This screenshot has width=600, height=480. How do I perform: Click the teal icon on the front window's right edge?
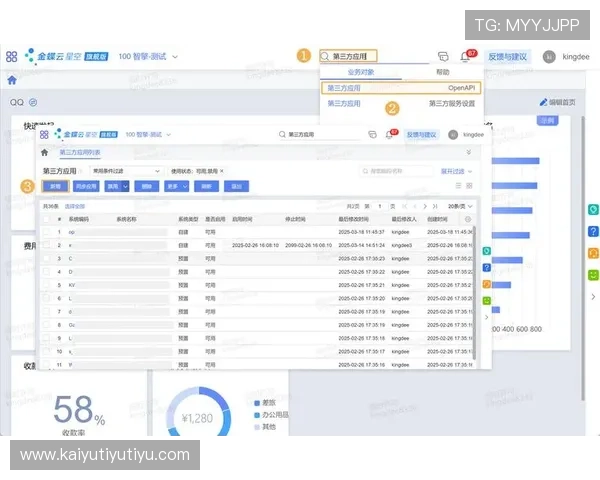pos(487,251)
